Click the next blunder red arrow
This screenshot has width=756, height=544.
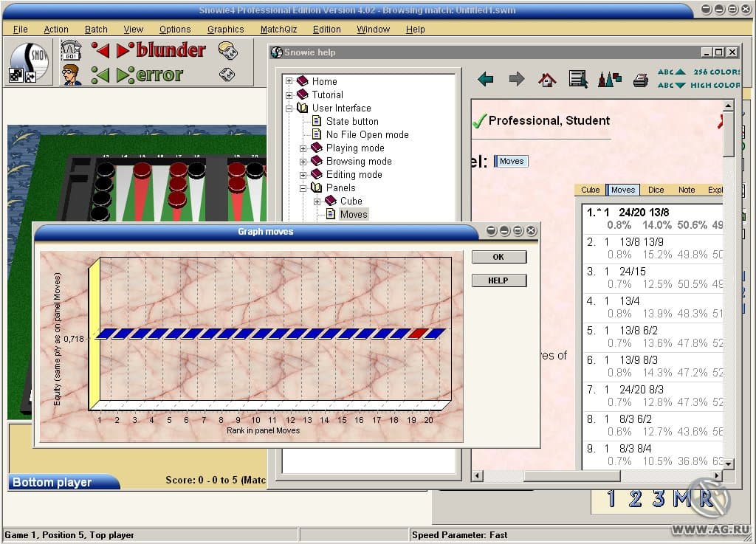(124, 50)
